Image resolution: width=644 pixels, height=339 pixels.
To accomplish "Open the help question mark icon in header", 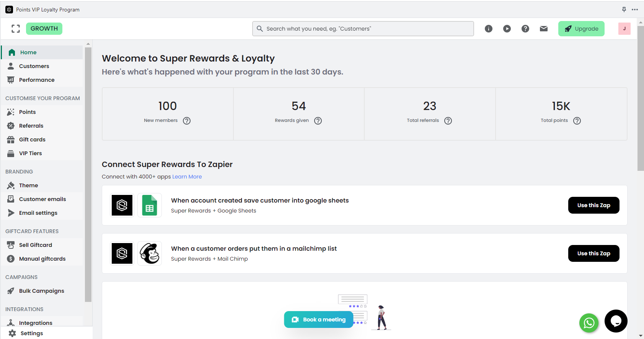I will 525,29.
